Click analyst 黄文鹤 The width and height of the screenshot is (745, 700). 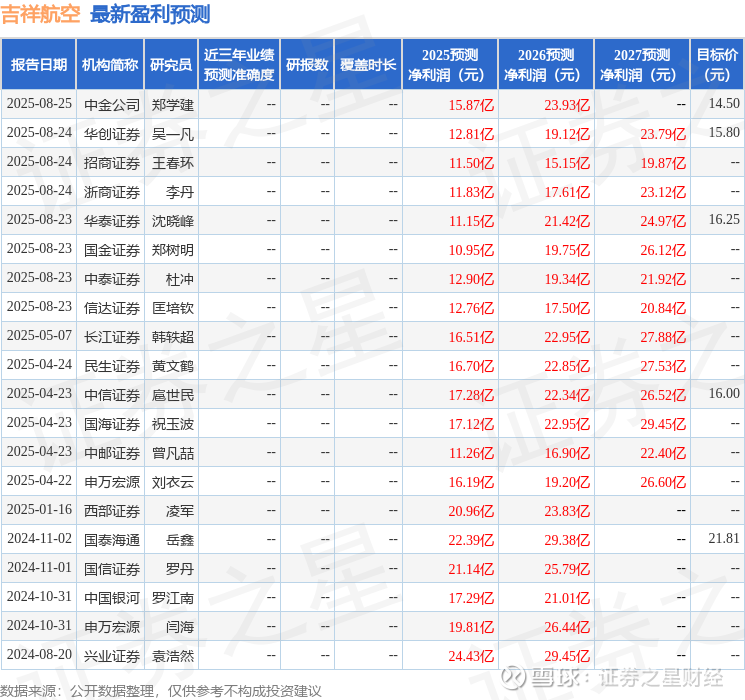coord(172,365)
